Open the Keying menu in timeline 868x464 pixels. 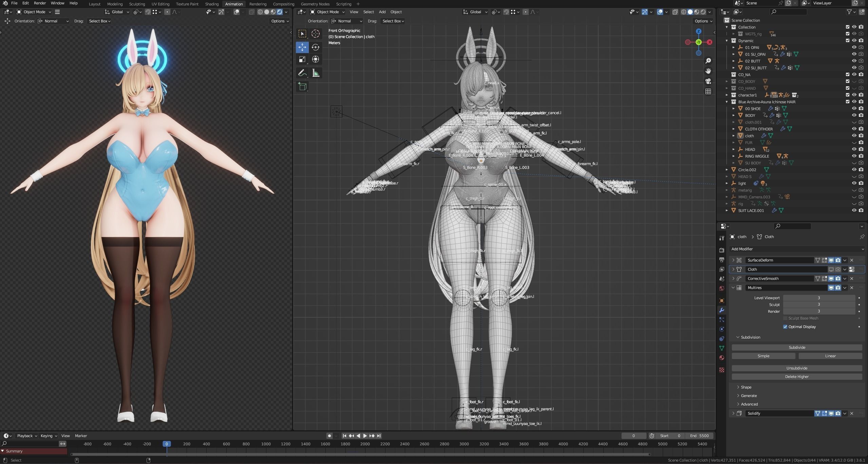click(49, 436)
